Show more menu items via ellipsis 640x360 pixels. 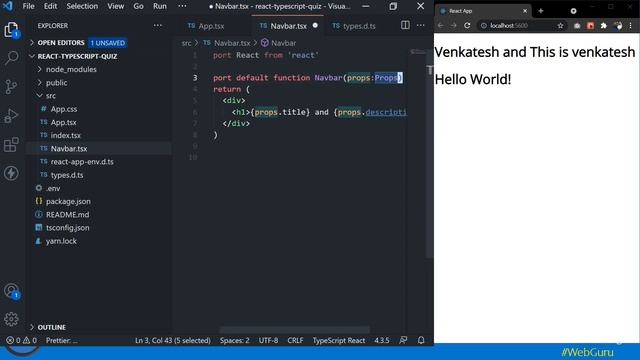[182, 6]
